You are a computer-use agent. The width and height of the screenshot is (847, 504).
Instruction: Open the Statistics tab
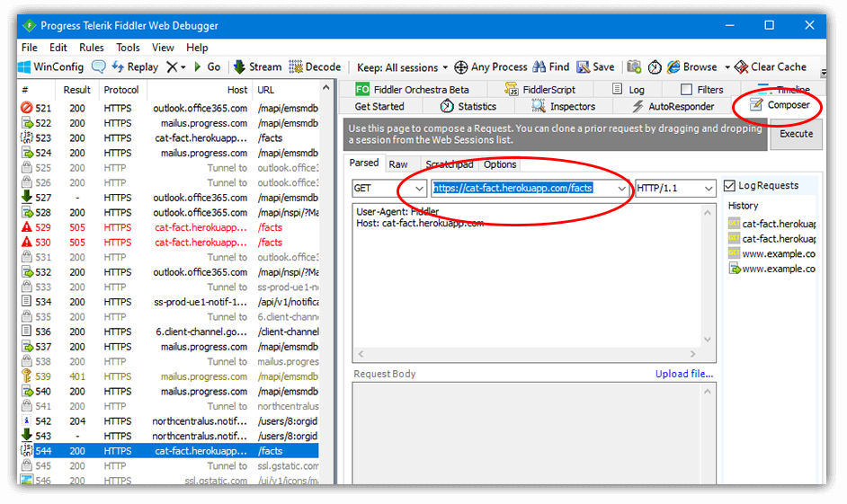(468, 106)
